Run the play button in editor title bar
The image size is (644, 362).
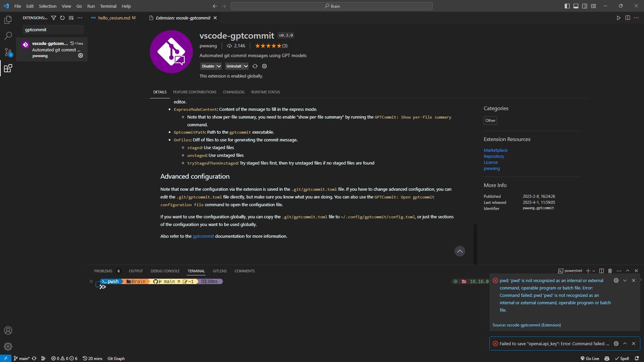coord(619,18)
